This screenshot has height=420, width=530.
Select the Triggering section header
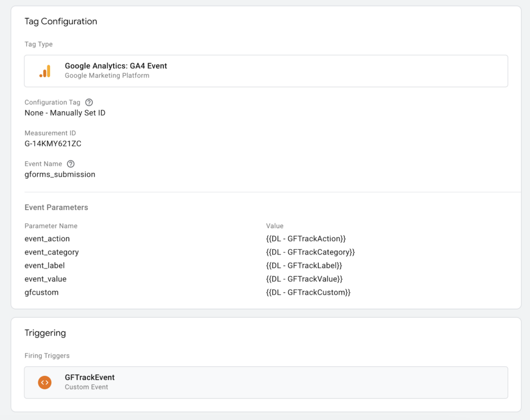tap(45, 333)
